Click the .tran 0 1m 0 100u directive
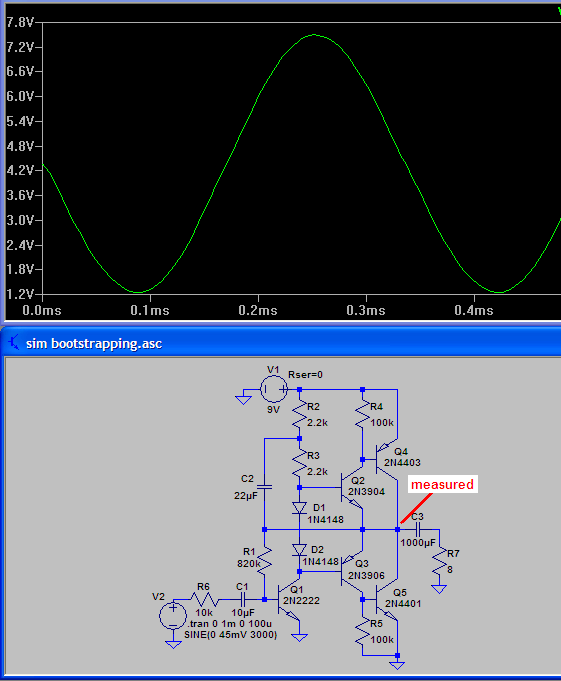Viewport: 561px width, 681px height. pyautogui.click(x=230, y=624)
